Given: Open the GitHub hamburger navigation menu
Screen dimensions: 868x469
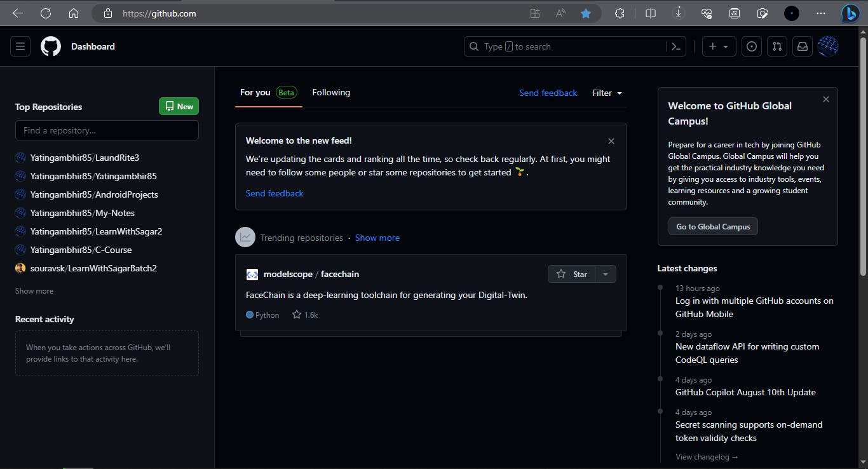Looking at the screenshot, I should coord(20,46).
